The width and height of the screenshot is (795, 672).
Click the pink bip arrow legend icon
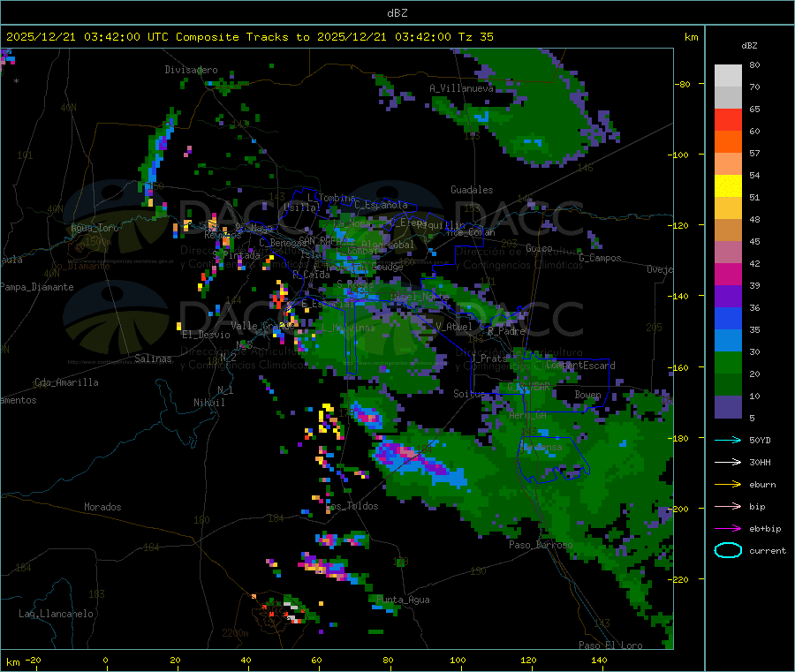(x=728, y=506)
